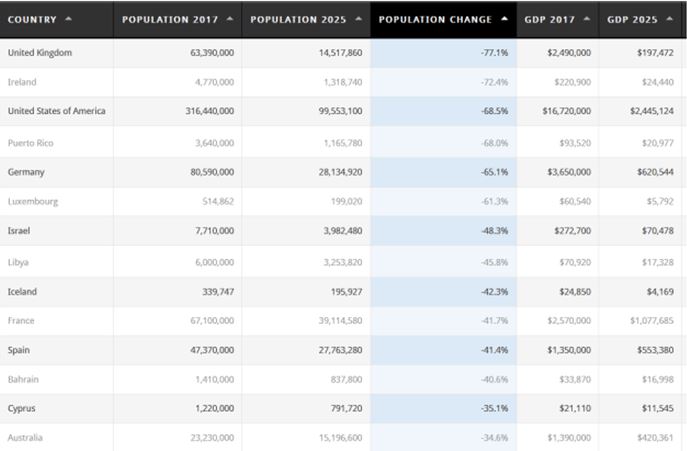The image size is (687, 451).
Task: Click the Population Change sort arrow
Action: [x=504, y=19]
